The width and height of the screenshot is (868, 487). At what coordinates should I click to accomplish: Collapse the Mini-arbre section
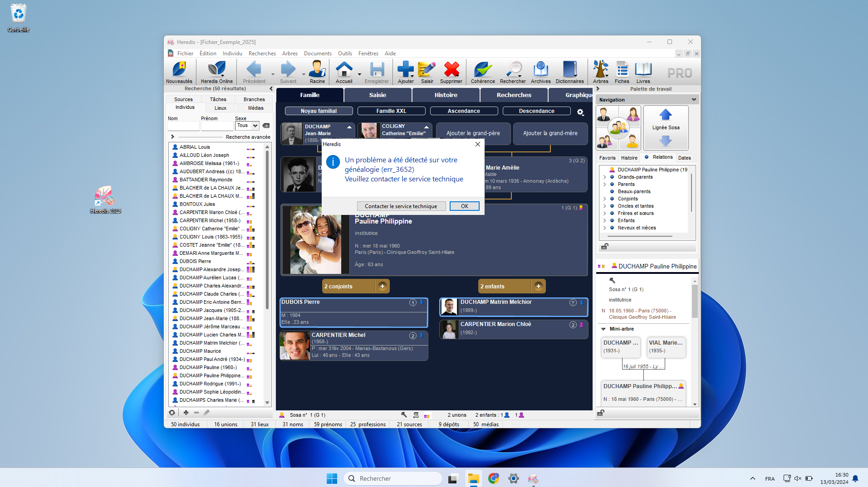tap(603, 329)
